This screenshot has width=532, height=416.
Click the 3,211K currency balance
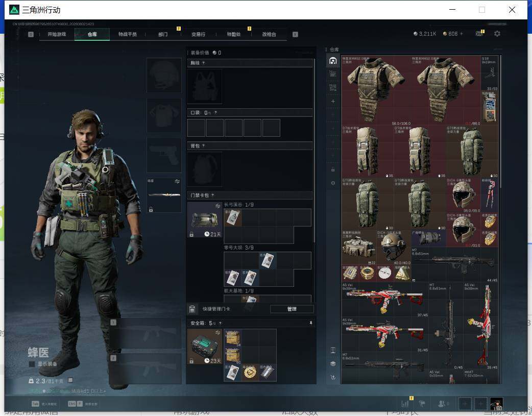425,34
